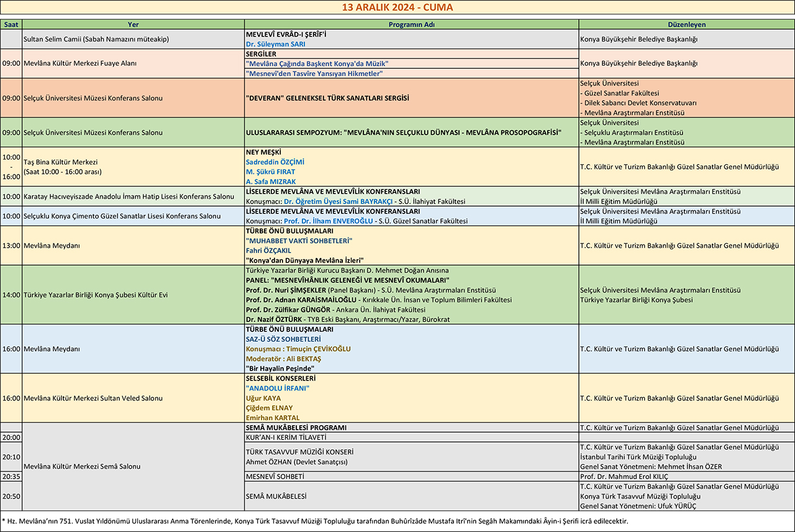The height and width of the screenshot is (532, 795).
Task: Select the 'Saat' column header
Action: pyautogui.click(x=11, y=24)
